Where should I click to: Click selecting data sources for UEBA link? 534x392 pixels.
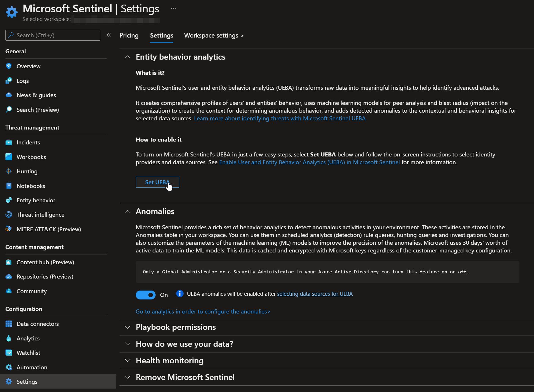(315, 294)
